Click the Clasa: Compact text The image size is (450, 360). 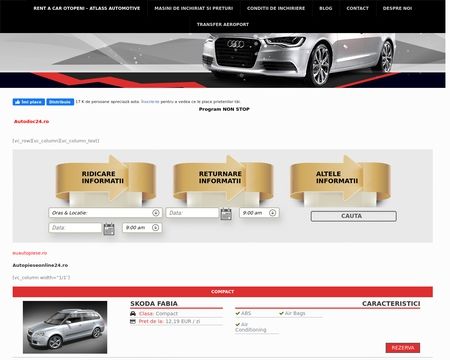pos(158,314)
